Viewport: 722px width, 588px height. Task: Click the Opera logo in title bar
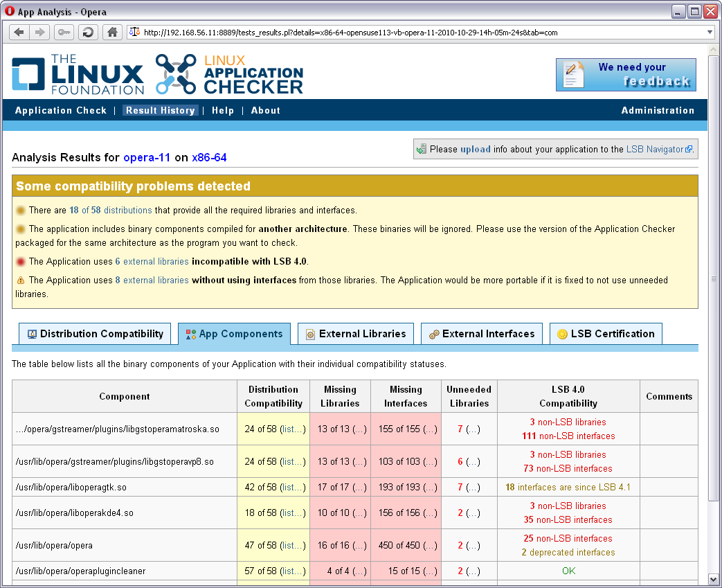tap(10, 11)
